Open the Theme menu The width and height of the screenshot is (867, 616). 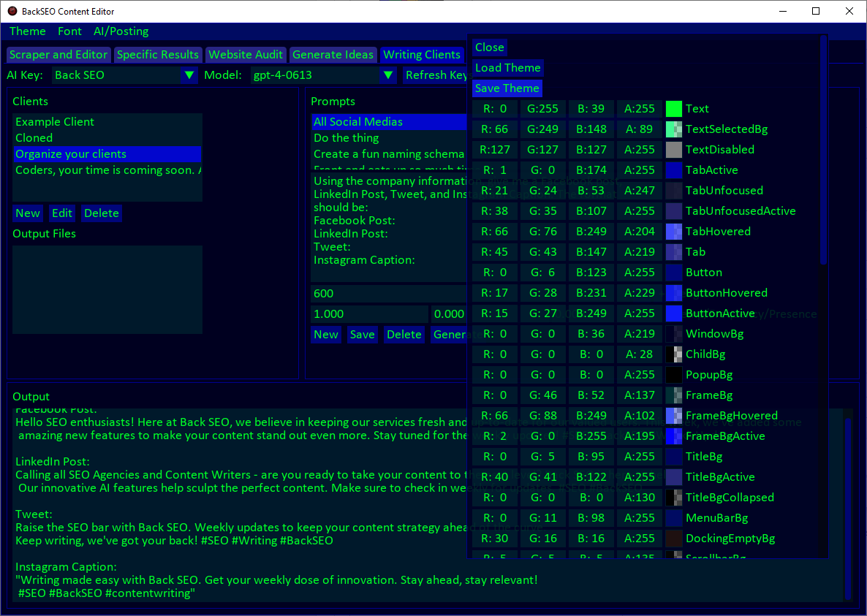27,31
